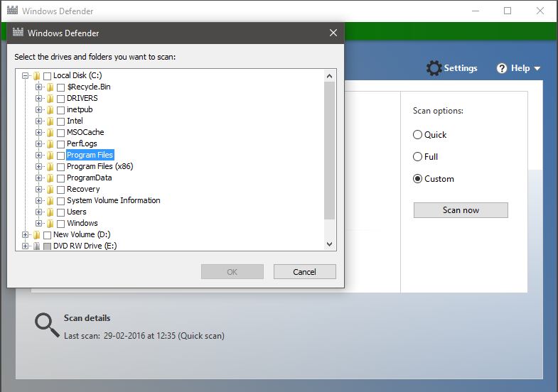Select the Custom scan radio button
The image size is (558, 392).
point(417,179)
